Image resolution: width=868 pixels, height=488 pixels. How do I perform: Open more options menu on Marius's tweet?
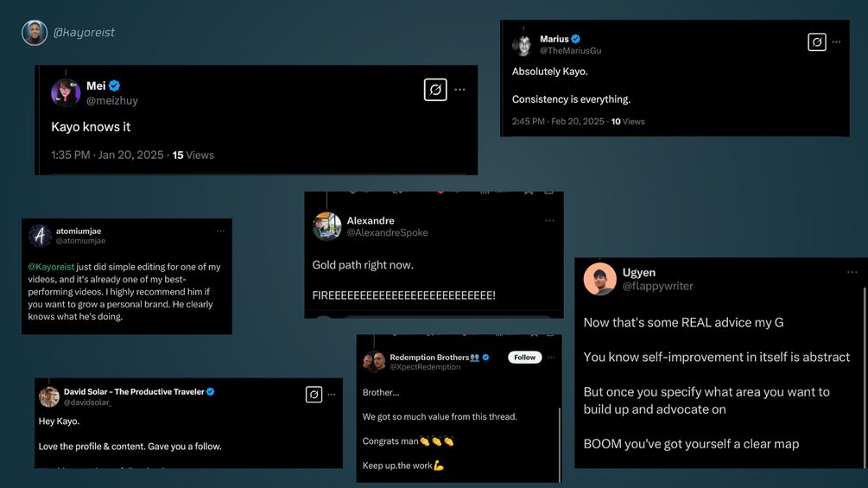tap(836, 42)
